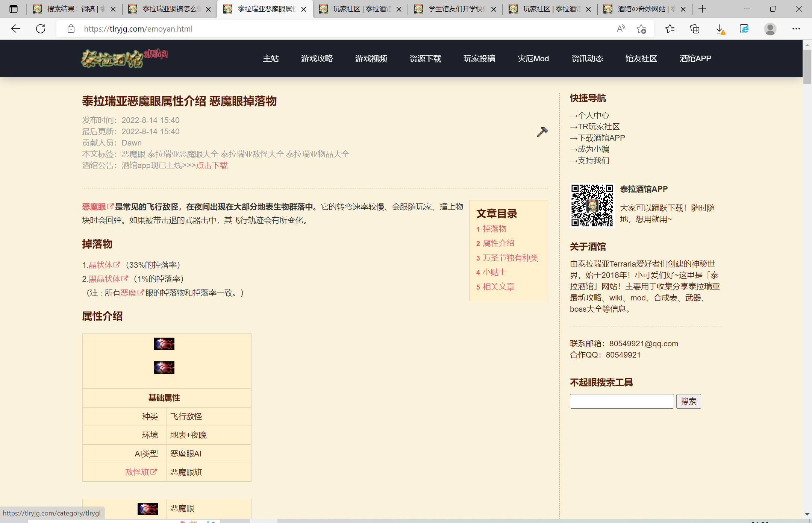Open 下载酒馆APP quick link
Image resolution: width=812 pixels, height=523 pixels.
click(597, 138)
